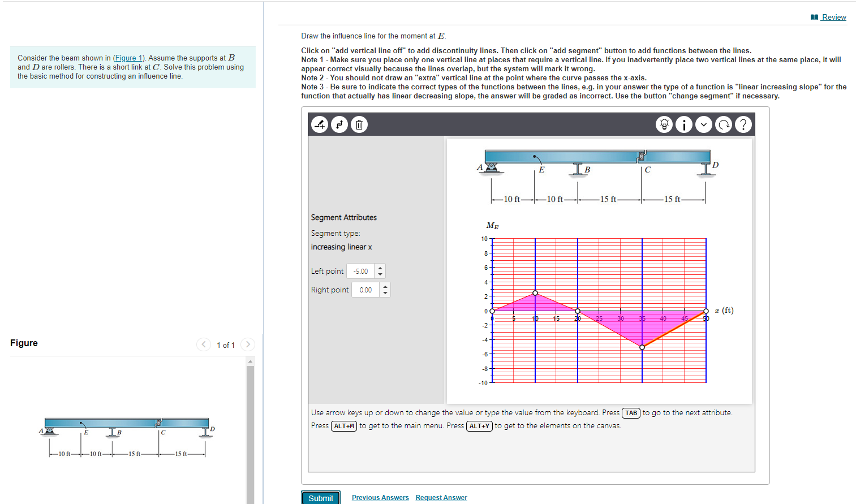Open Previous Answers link
Image resolution: width=856 pixels, height=504 pixels.
pyautogui.click(x=380, y=498)
